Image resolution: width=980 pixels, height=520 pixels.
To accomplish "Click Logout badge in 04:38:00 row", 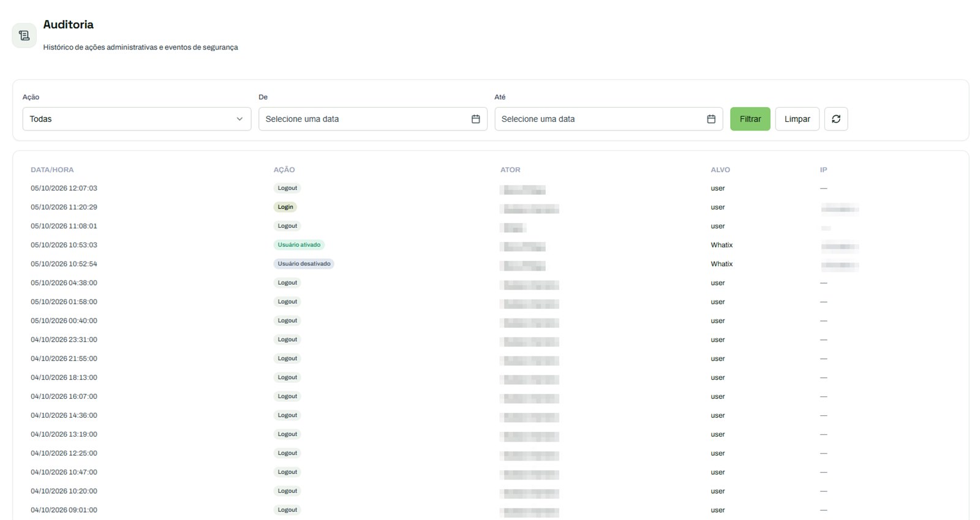I will pyautogui.click(x=287, y=283).
